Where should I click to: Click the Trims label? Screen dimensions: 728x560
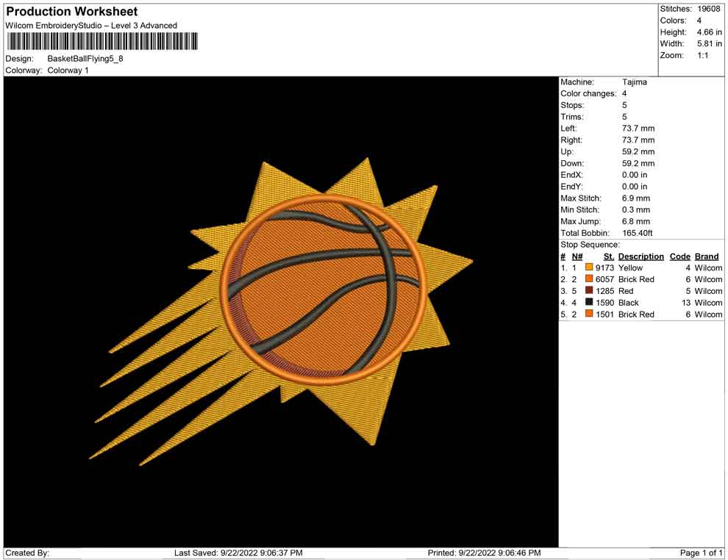pos(572,117)
